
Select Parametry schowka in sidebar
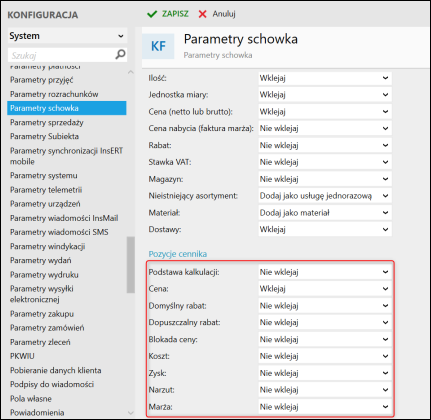(x=67, y=108)
